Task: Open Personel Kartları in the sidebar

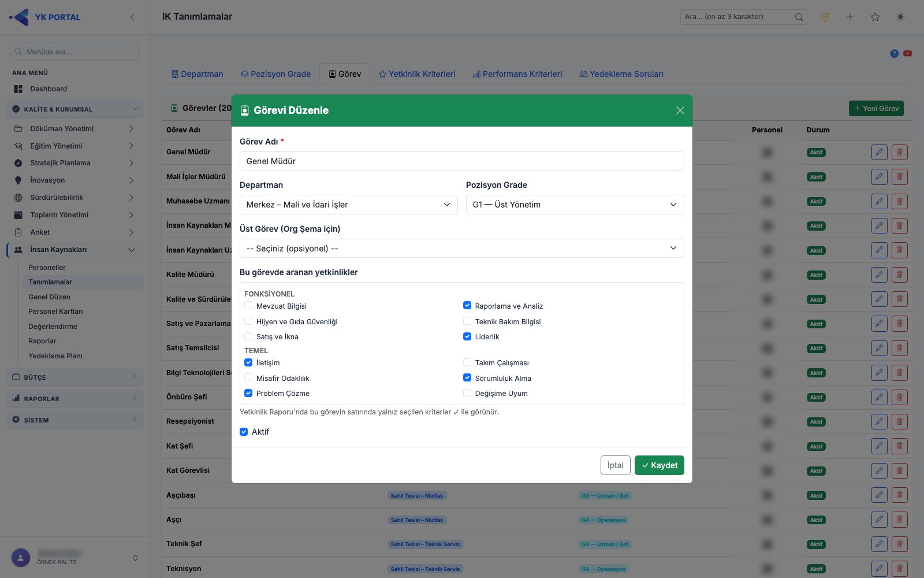Action: click(x=55, y=312)
